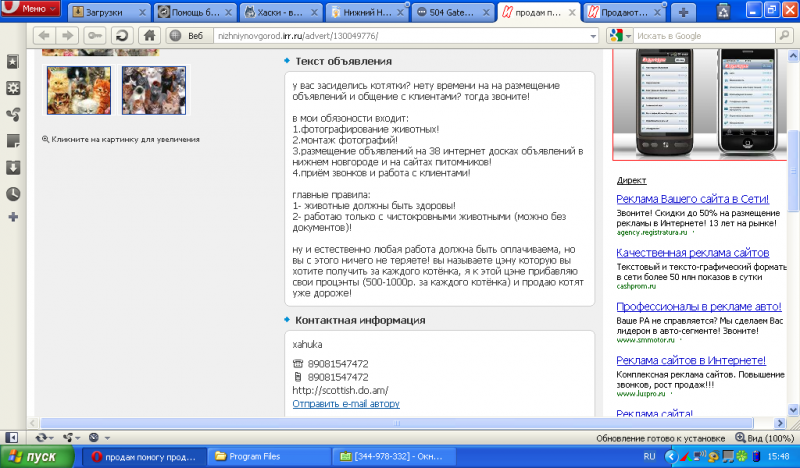
Task: Click the Отправить e-mail автору link
Action: pos(346,404)
